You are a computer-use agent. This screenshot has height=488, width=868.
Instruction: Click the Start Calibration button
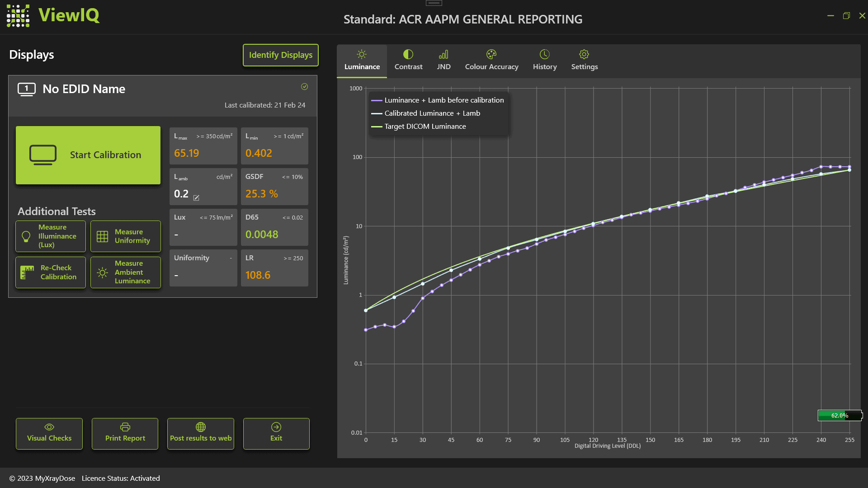click(88, 155)
